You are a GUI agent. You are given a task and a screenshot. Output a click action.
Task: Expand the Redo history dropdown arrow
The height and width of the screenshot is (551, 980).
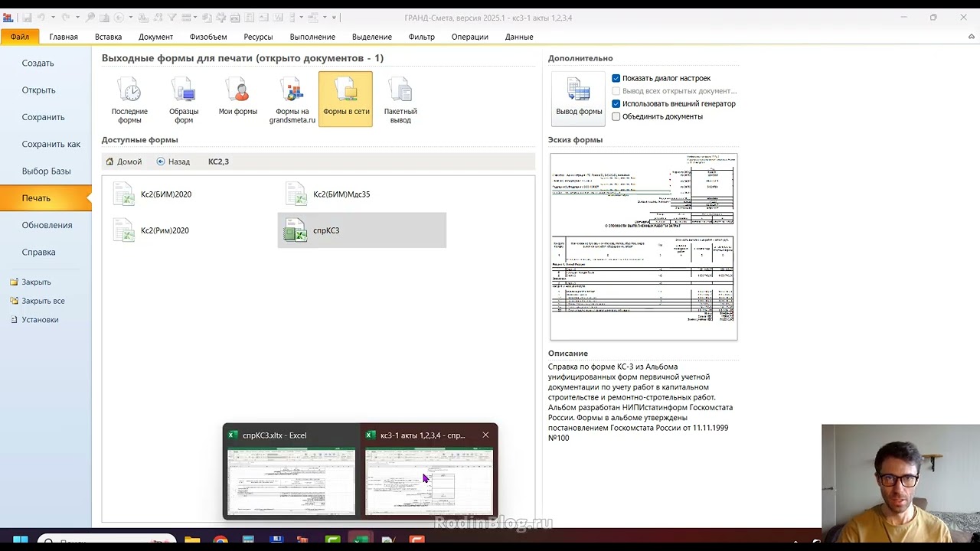[77, 18]
